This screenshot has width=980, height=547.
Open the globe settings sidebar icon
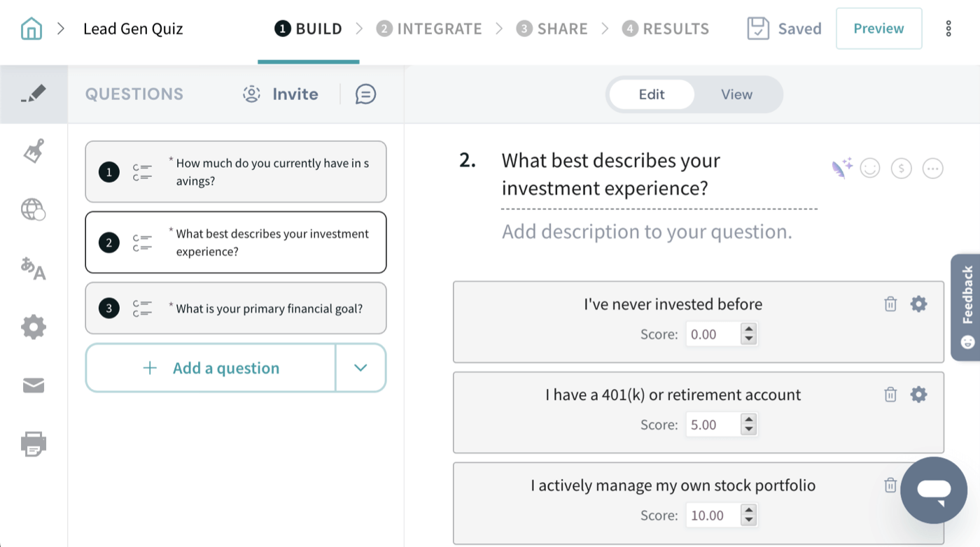[x=34, y=209]
